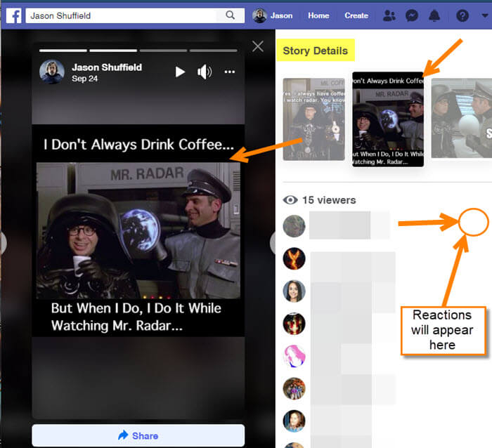This screenshot has height=448, width=492.
Task: Open the Quick Help question mark icon
Action: tap(462, 15)
